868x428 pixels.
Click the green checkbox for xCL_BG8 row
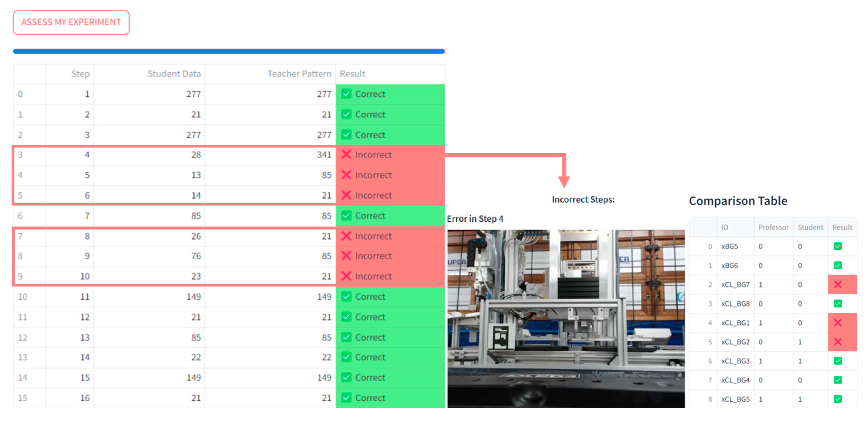point(838,303)
